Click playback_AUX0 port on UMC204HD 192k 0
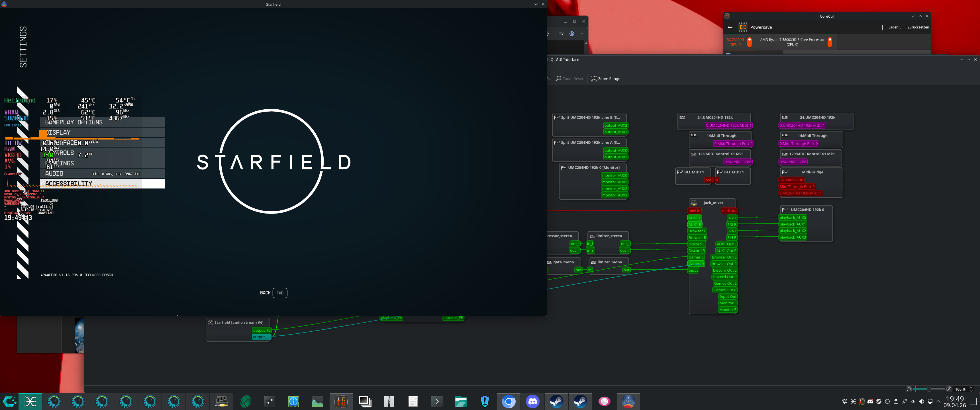 [793, 218]
